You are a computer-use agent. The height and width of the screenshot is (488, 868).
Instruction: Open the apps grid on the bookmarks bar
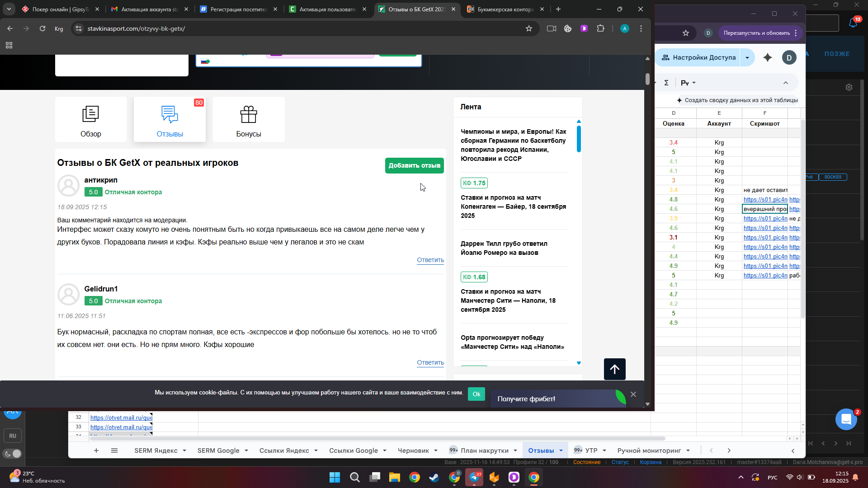(9, 45)
